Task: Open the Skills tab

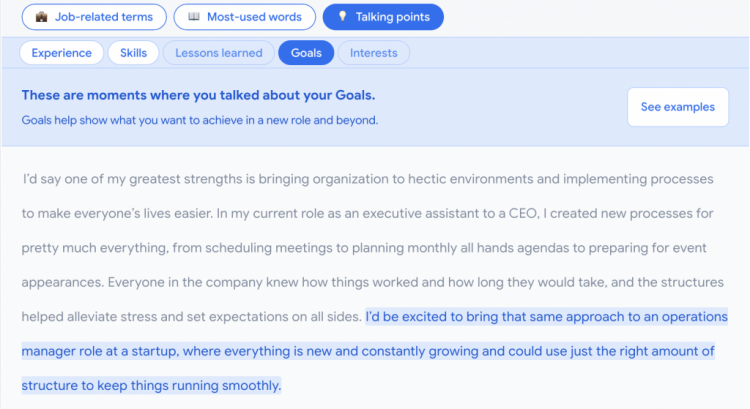Action: [x=133, y=53]
